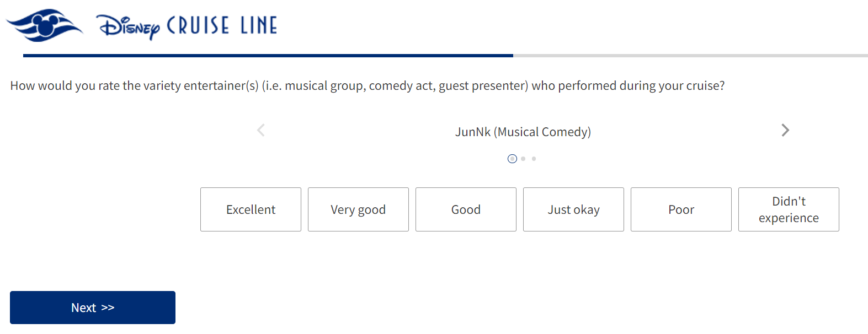
Task: Go to the previous entertainer with left chevron
Action: [261, 131]
